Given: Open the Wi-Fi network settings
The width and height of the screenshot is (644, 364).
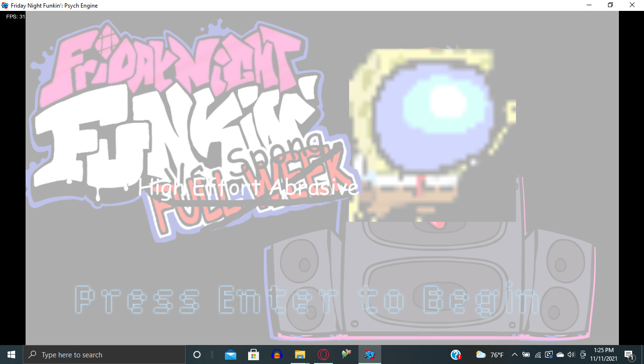Looking at the screenshot, I should click(x=538, y=355).
